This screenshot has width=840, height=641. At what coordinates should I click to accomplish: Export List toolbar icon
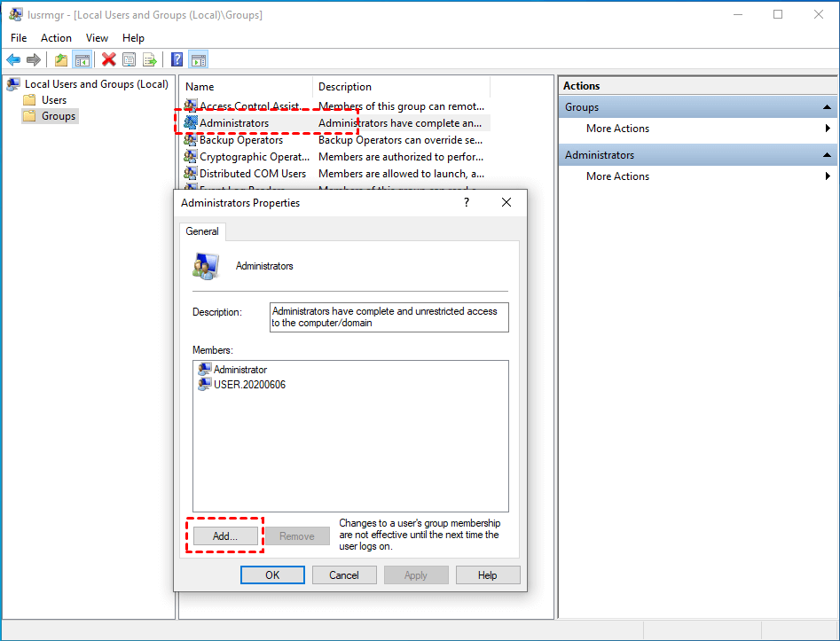(x=150, y=59)
